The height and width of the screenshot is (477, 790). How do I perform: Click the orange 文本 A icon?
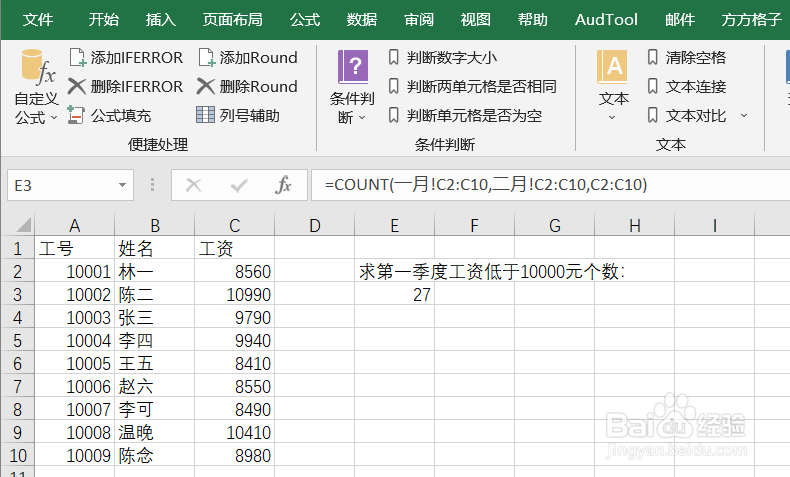613,66
